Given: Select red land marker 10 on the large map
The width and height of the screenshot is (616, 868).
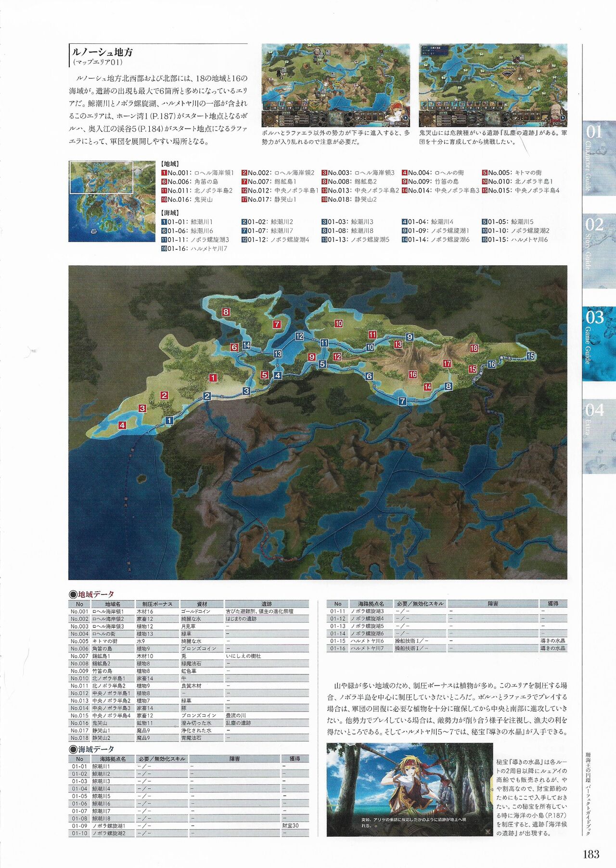Looking at the screenshot, I should click(339, 324).
